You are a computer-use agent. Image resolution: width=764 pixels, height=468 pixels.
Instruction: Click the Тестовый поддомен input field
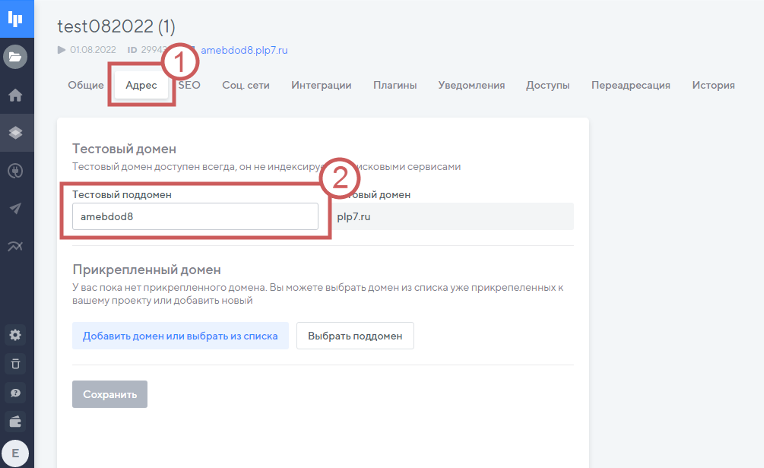pos(195,217)
